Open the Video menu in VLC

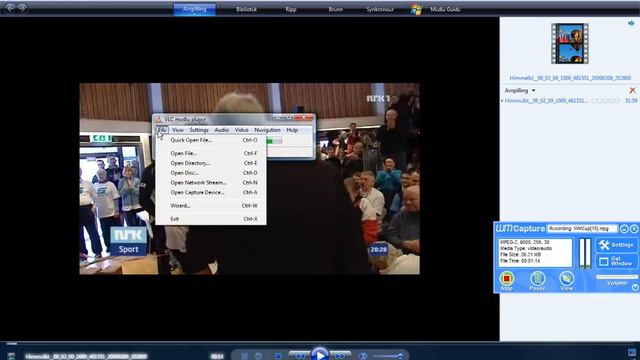[241, 130]
